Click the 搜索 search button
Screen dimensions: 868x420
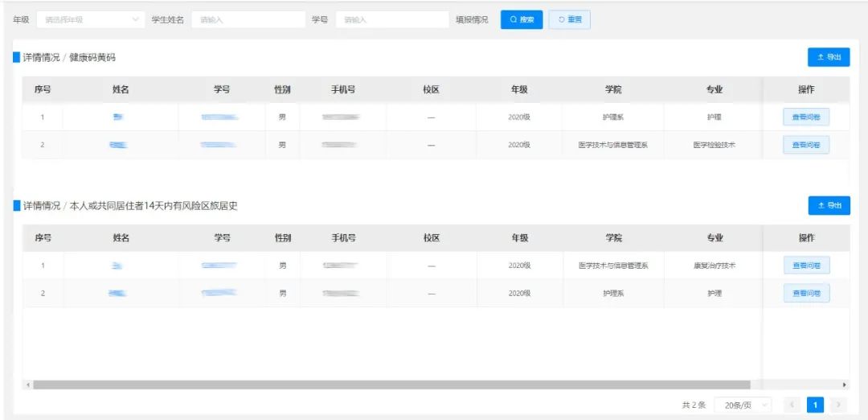pyautogui.click(x=522, y=20)
